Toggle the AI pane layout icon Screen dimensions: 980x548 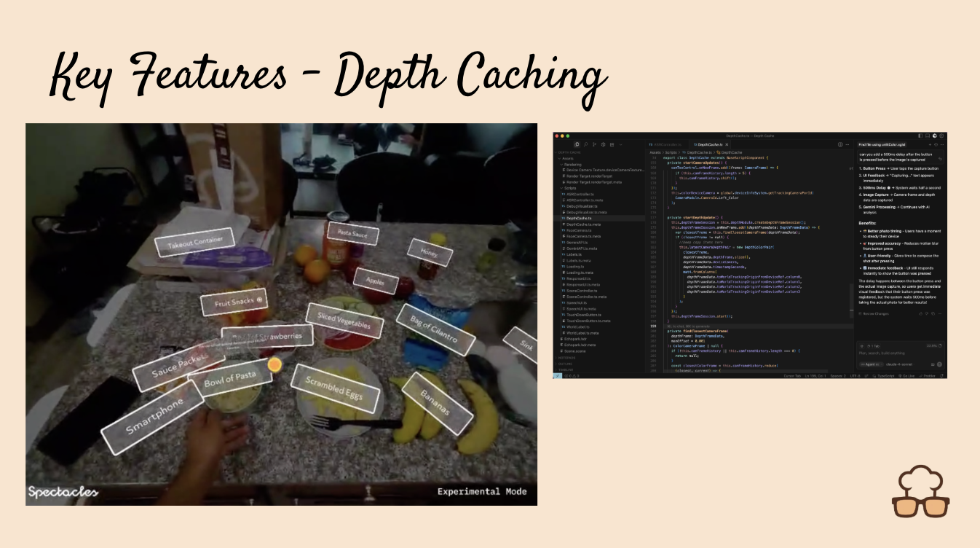[x=935, y=136]
